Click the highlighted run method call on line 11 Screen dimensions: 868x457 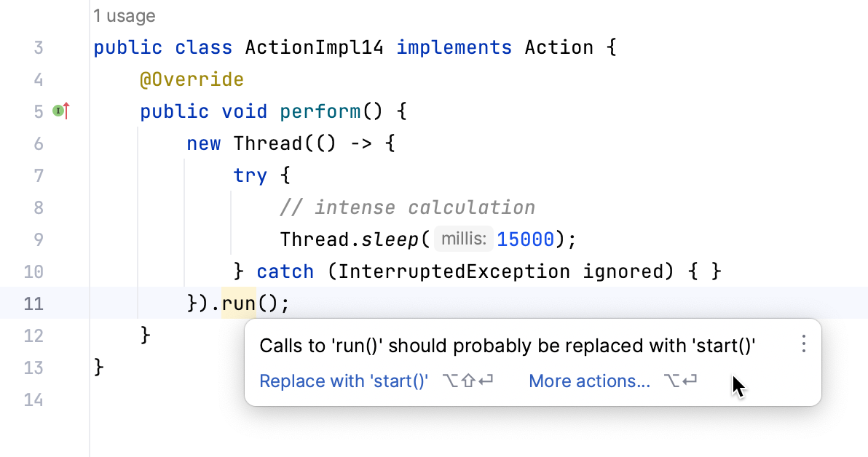point(239,303)
